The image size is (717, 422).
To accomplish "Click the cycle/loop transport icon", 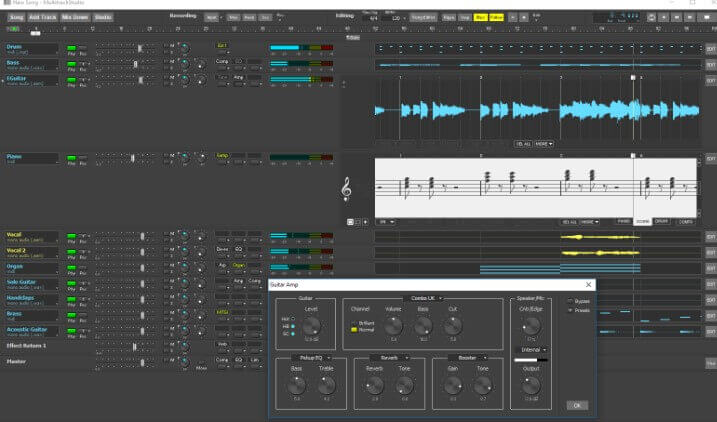I will click(651, 17).
